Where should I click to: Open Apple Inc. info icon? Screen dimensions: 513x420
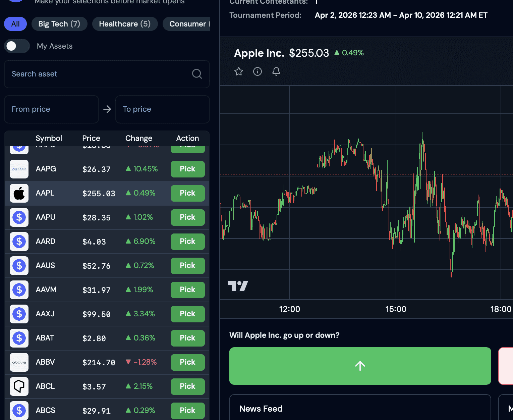pos(258,71)
